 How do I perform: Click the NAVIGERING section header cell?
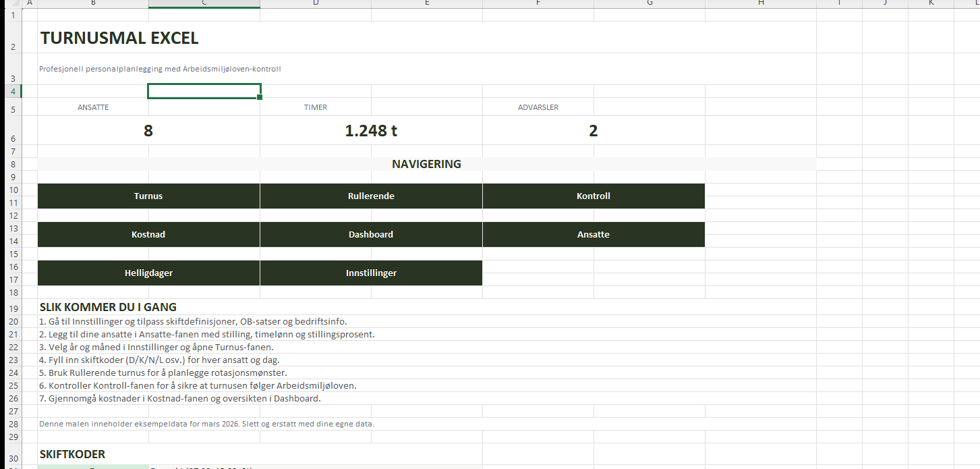[426, 164]
